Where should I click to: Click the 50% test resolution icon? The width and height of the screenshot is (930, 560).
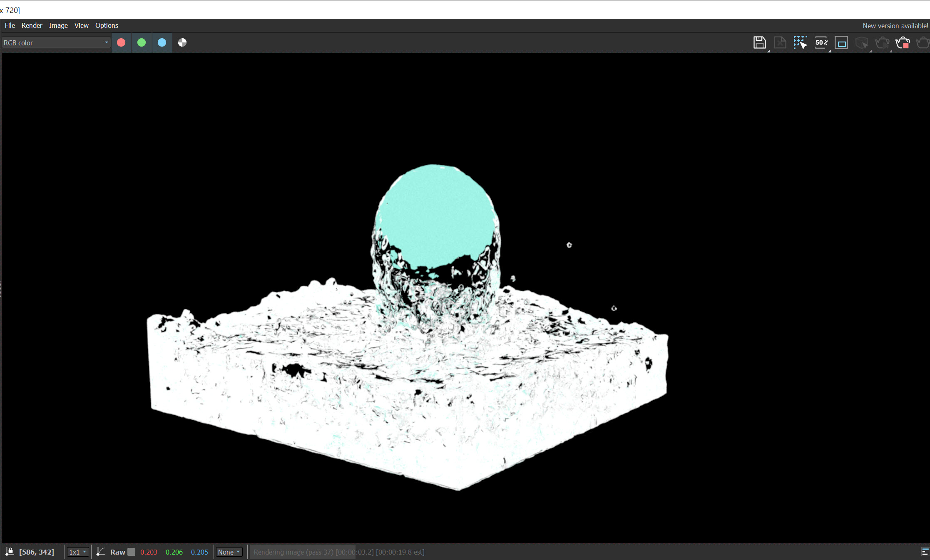tap(821, 42)
